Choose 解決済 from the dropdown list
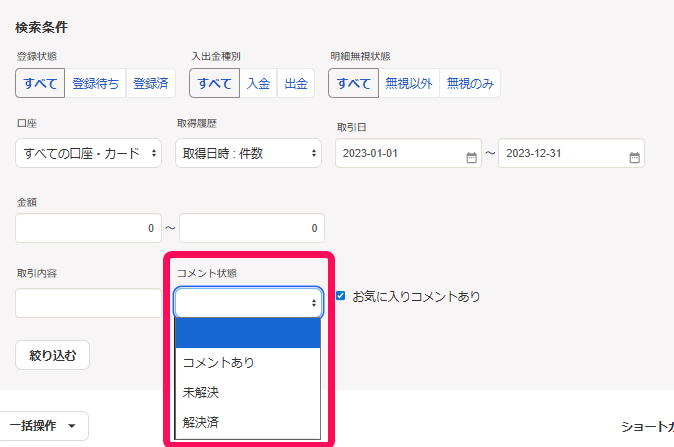674x447 pixels. (248, 423)
